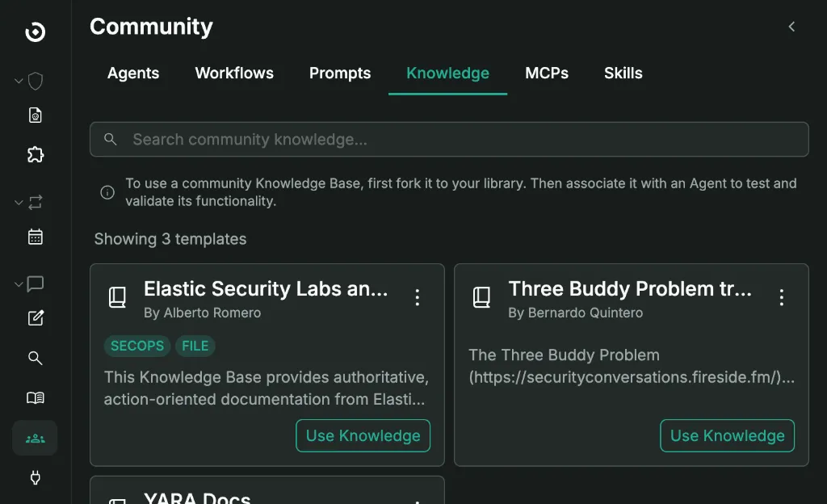Switch to the Workflows tab
The height and width of the screenshot is (504, 827).
pyautogui.click(x=234, y=73)
